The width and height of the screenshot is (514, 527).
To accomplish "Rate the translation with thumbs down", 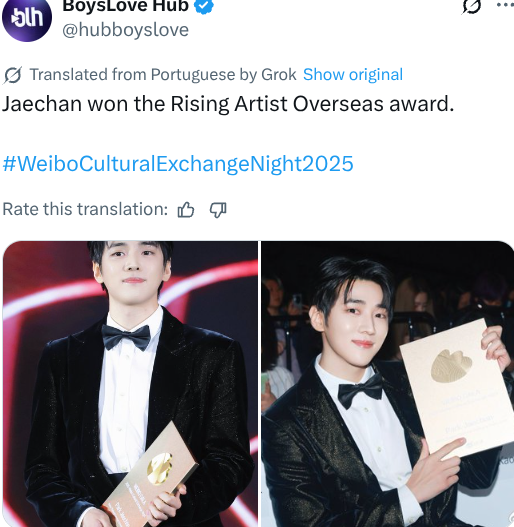I will 218,210.
